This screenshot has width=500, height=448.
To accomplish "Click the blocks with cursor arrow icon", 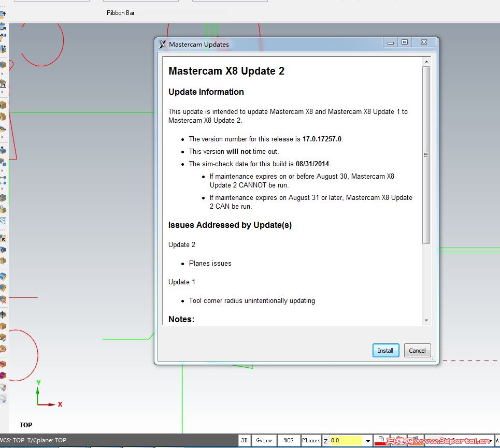I will 3,238.
